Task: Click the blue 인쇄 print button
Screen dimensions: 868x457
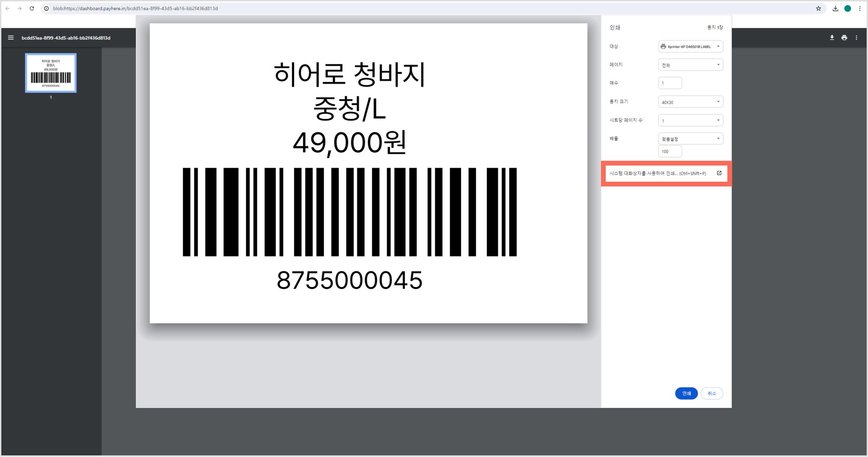Action: (686, 393)
